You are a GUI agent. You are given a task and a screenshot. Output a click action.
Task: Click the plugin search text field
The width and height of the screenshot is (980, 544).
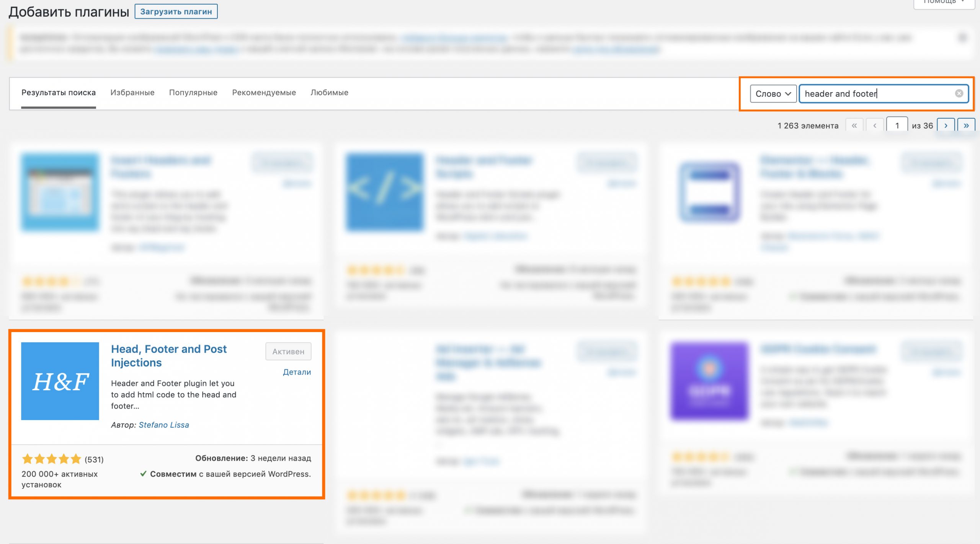(x=877, y=94)
